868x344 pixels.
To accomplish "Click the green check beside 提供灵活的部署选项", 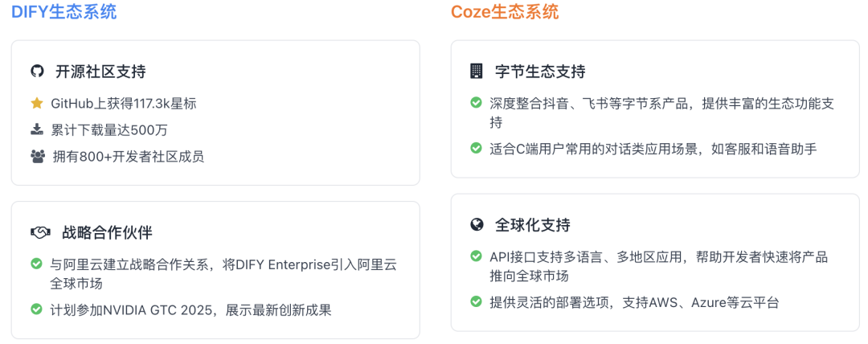I will click(477, 302).
